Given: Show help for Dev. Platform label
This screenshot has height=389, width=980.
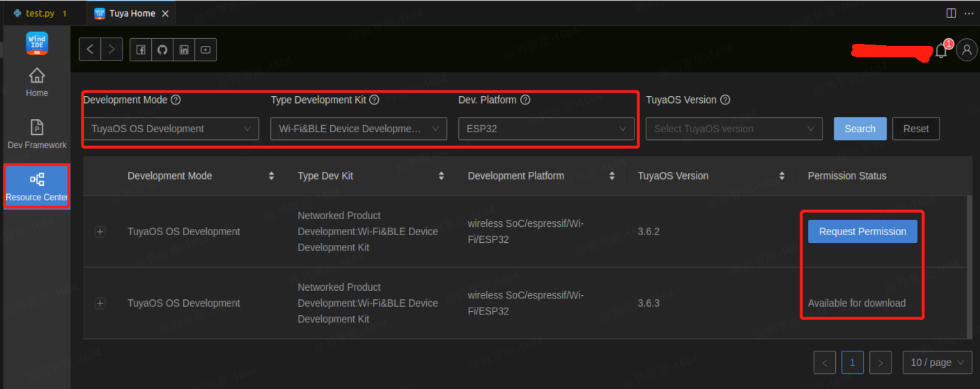Looking at the screenshot, I should [x=525, y=100].
